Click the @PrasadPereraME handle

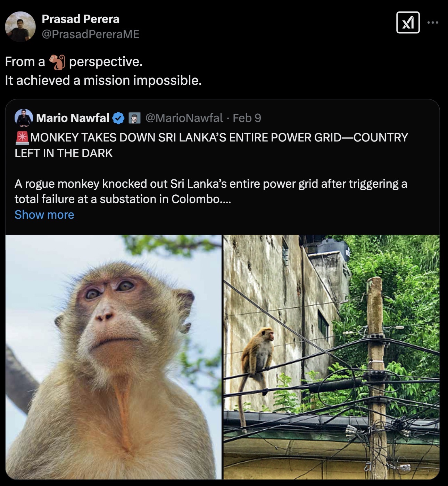(91, 34)
